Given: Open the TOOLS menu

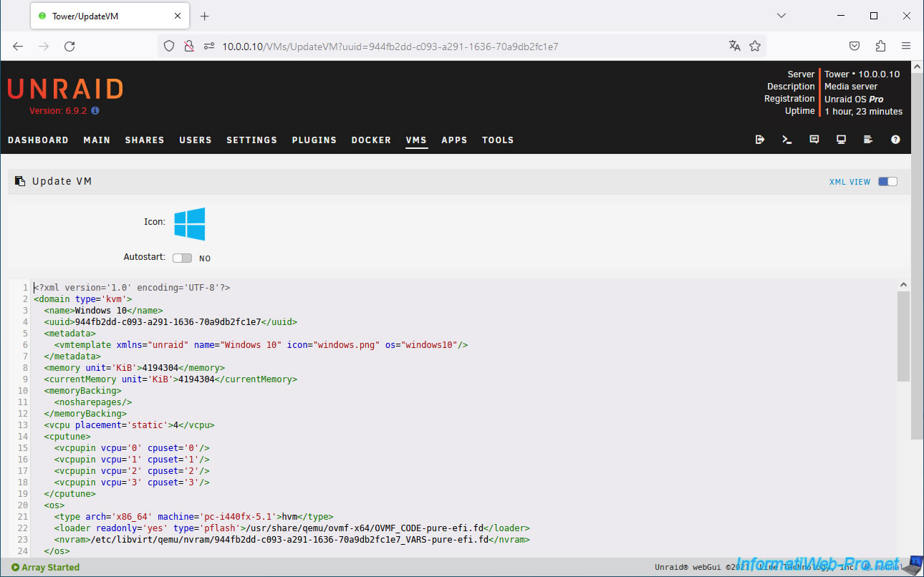Looking at the screenshot, I should 498,140.
